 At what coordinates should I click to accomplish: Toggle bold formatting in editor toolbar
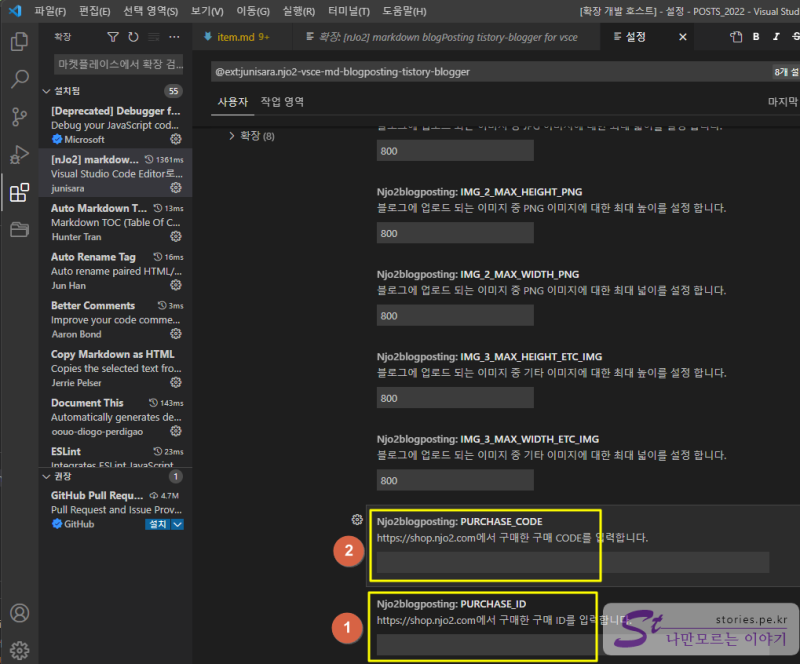click(x=756, y=37)
